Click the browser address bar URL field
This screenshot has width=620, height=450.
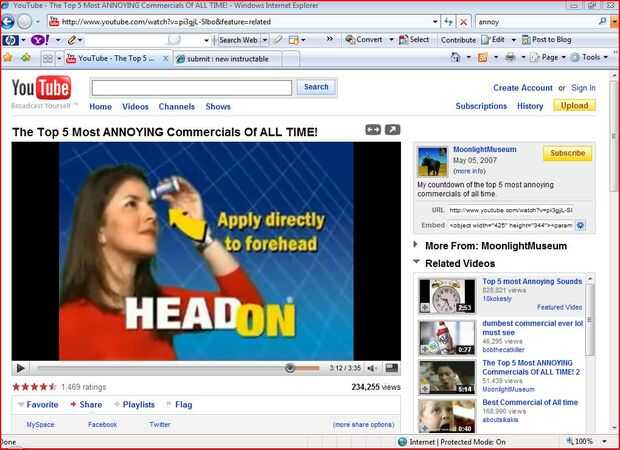(239, 22)
